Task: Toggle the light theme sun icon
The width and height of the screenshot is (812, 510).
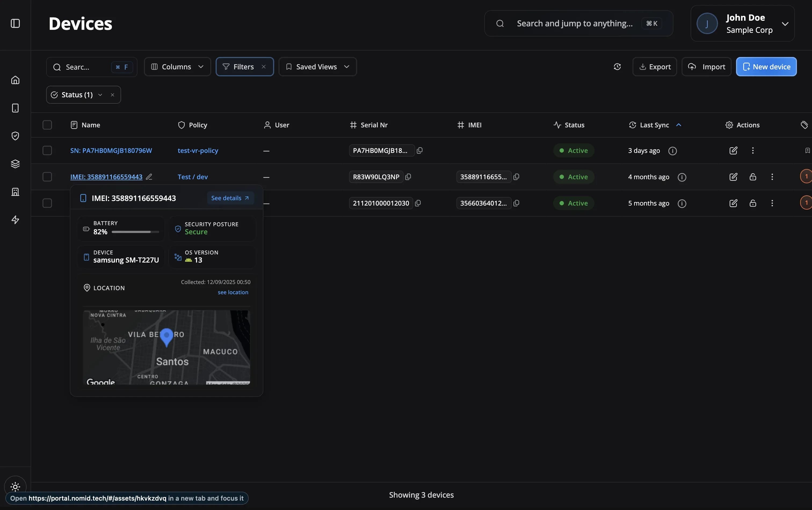Action: tap(15, 486)
